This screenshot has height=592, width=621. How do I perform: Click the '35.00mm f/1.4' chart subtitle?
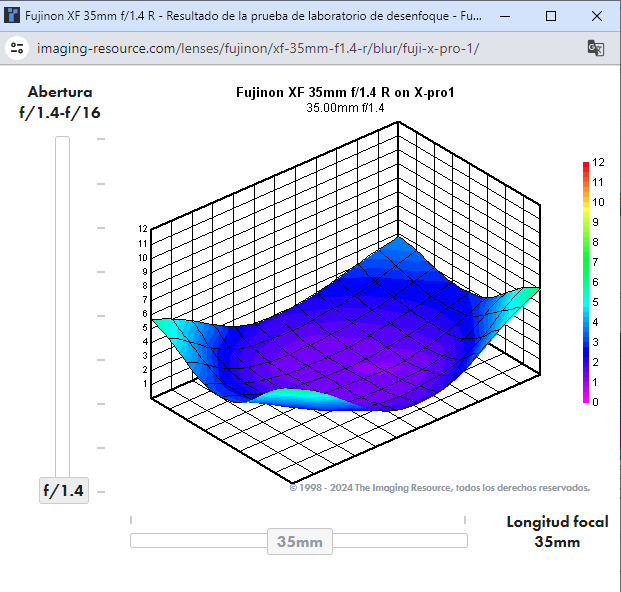coord(345,108)
